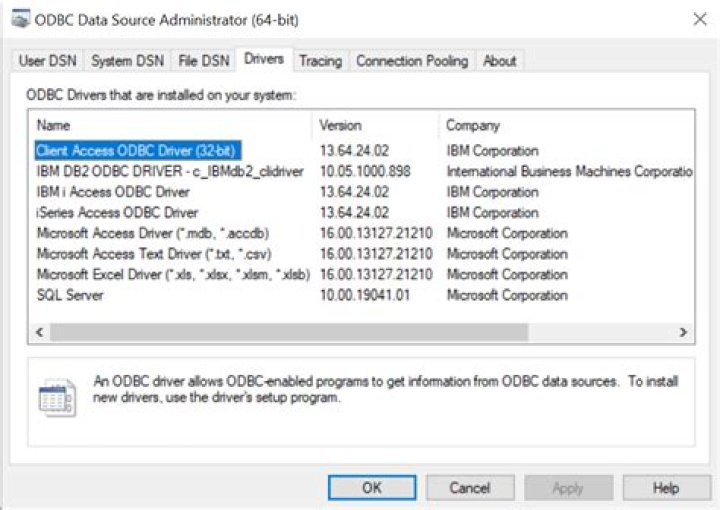Viewport: 720px width, 510px height.
Task: Click Microsoft Corporation for Access Text Driver
Action: click(507, 254)
